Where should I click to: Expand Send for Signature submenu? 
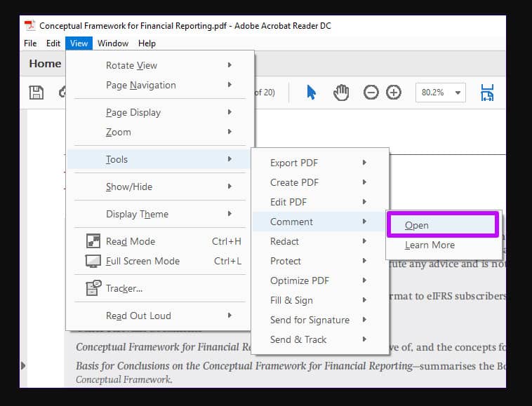tap(319, 320)
